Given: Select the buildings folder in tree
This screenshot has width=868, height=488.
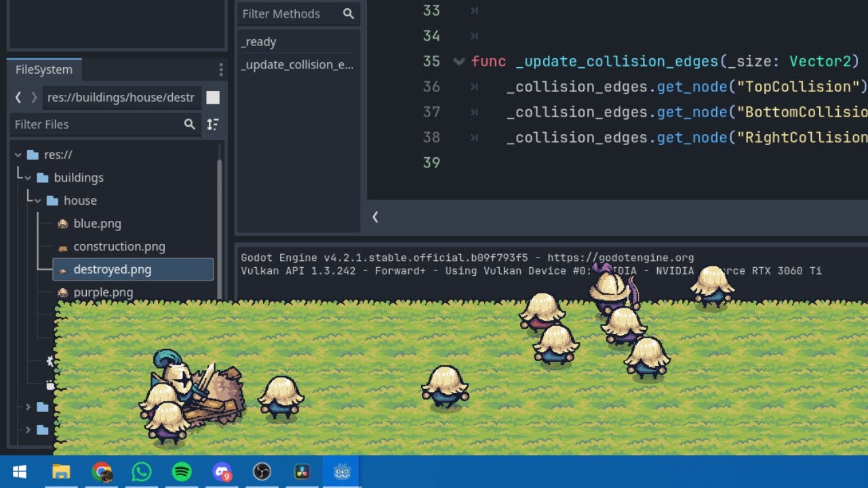Looking at the screenshot, I should point(79,178).
